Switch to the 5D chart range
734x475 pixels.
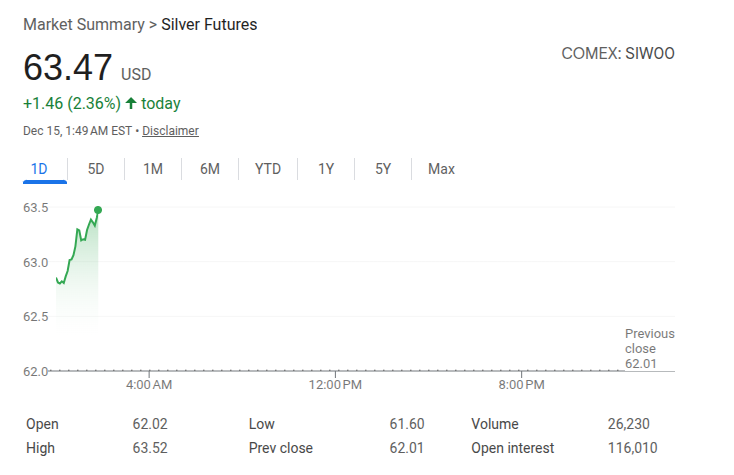coord(96,169)
